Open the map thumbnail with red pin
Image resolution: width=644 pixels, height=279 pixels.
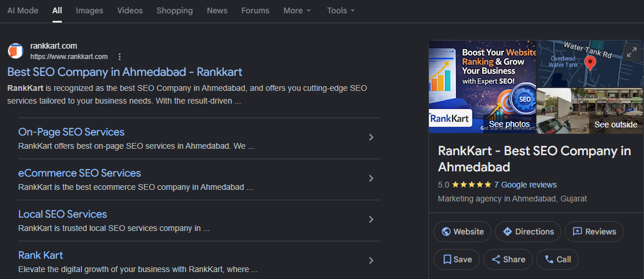tap(590, 64)
